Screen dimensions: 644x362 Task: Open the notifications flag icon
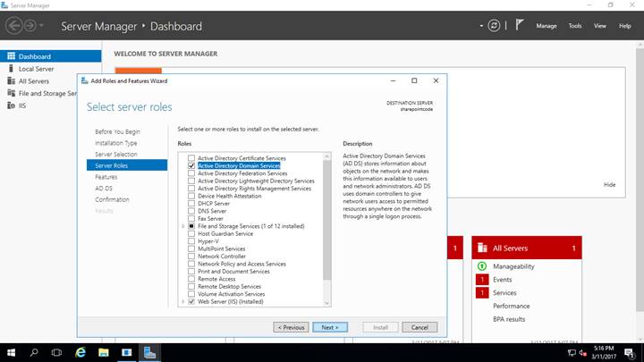tap(519, 25)
